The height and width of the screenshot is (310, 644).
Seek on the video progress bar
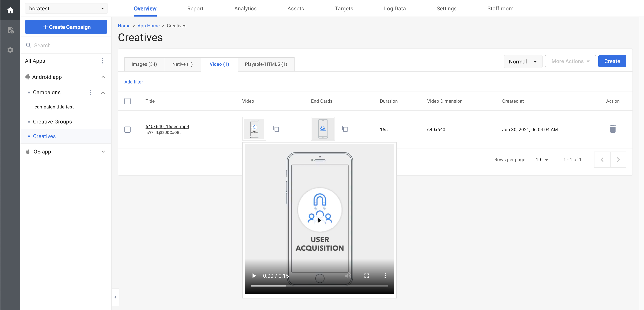pyautogui.click(x=319, y=285)
